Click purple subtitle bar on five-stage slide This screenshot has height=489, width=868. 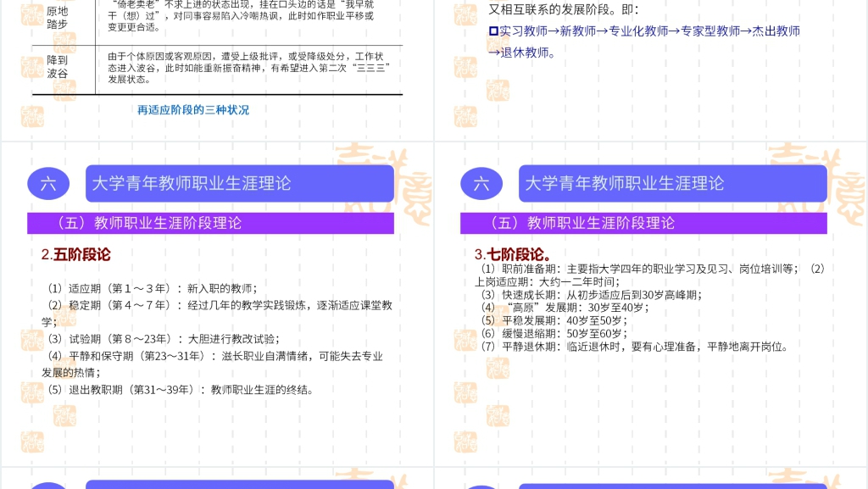(210, 223)
